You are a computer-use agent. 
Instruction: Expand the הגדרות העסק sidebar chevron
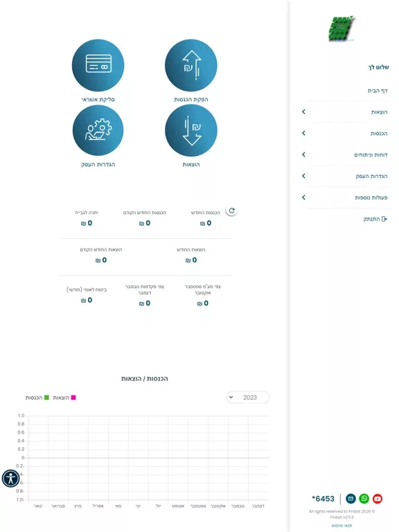[x=303, y=176]
